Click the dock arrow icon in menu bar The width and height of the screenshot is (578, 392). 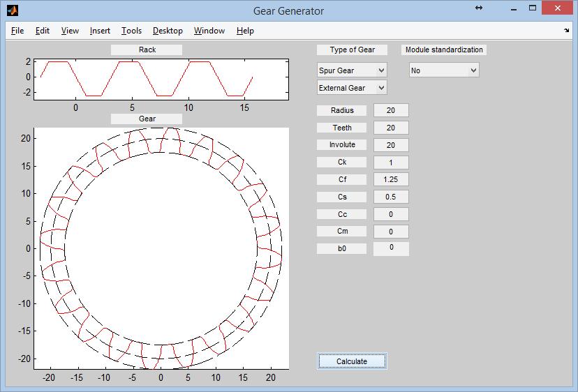tap(567, 31)
